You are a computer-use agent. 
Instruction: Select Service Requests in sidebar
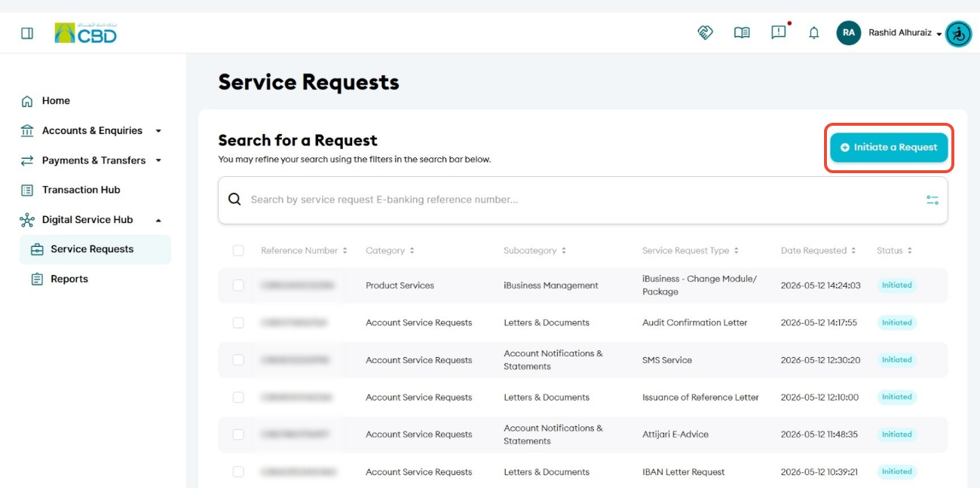(95, 249)
